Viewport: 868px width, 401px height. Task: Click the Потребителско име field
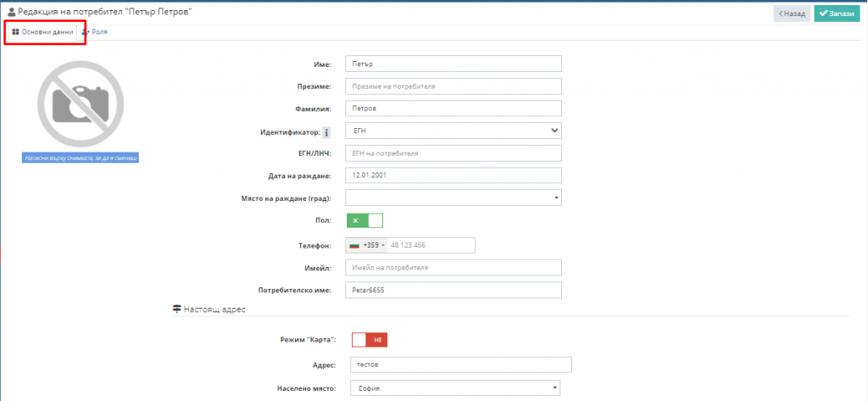(453, 290)
